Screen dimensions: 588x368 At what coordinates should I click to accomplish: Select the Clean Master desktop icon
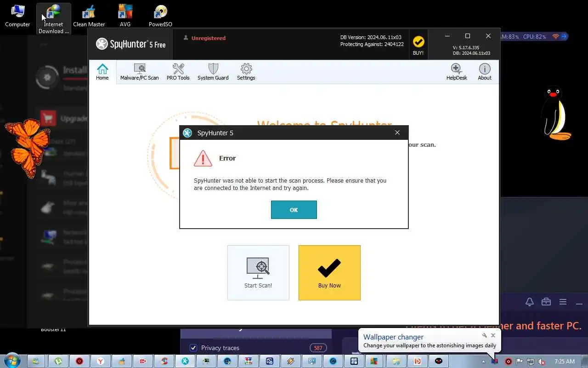coord(89,16)
